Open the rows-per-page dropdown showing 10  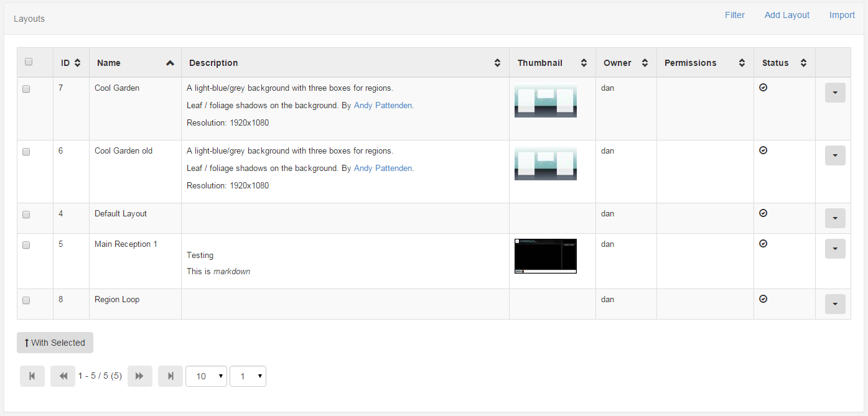point(206,376)
